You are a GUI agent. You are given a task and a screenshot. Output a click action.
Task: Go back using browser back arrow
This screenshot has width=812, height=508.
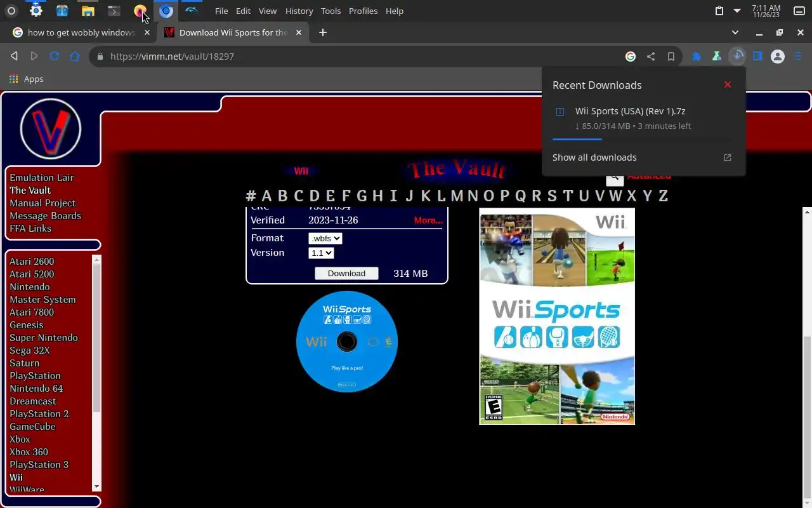click(14, 56)
